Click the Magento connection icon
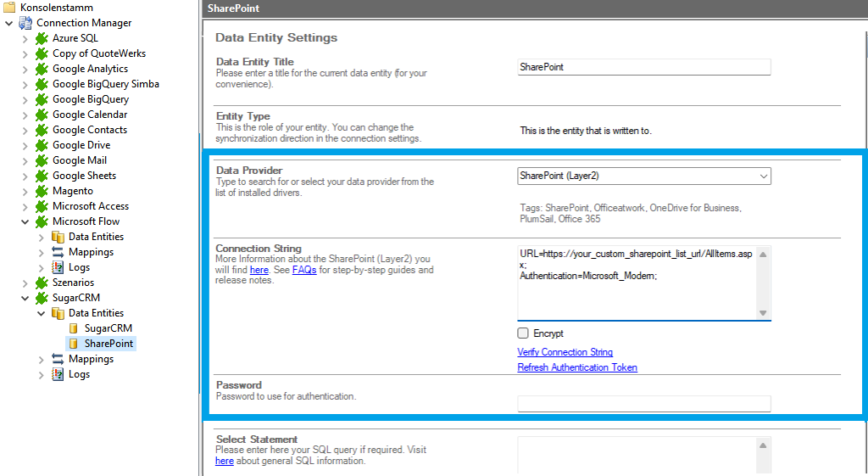 [x=42, y=191]
